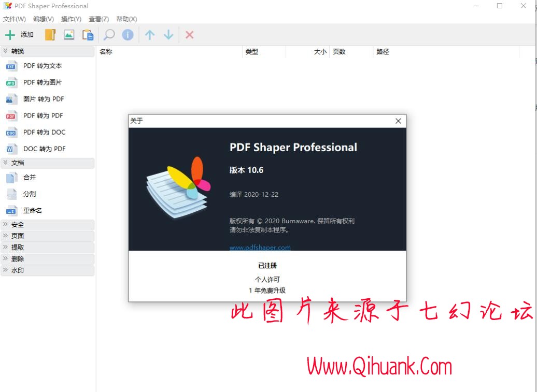
Task: Click the page icon beside 分割
Action: tap(11, 194)
